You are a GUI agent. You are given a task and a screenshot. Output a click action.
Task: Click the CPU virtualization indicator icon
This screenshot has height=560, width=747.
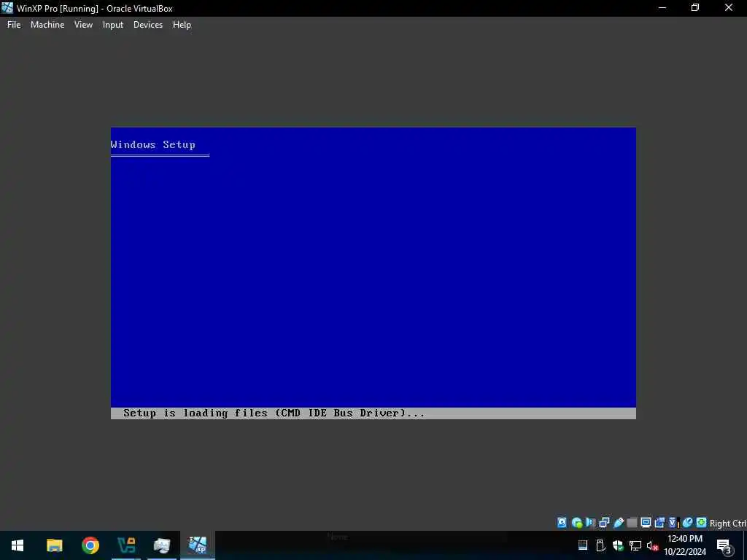673,523
